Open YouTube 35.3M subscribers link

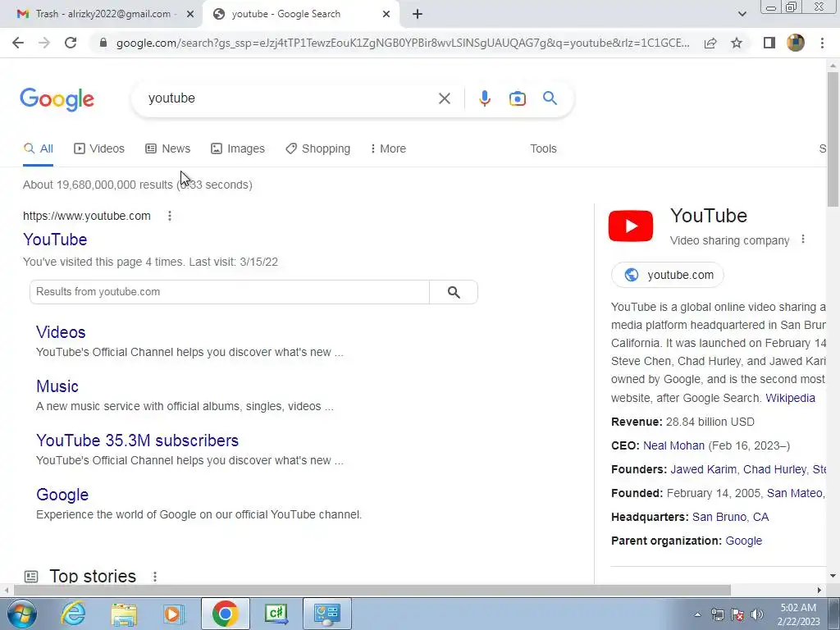click(137, 441)
